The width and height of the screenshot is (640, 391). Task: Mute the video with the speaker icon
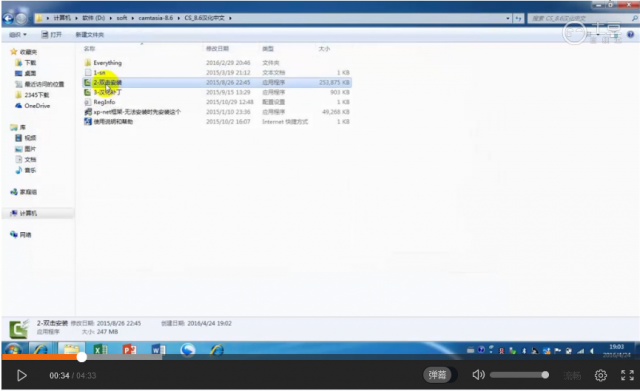click(478, 375)
